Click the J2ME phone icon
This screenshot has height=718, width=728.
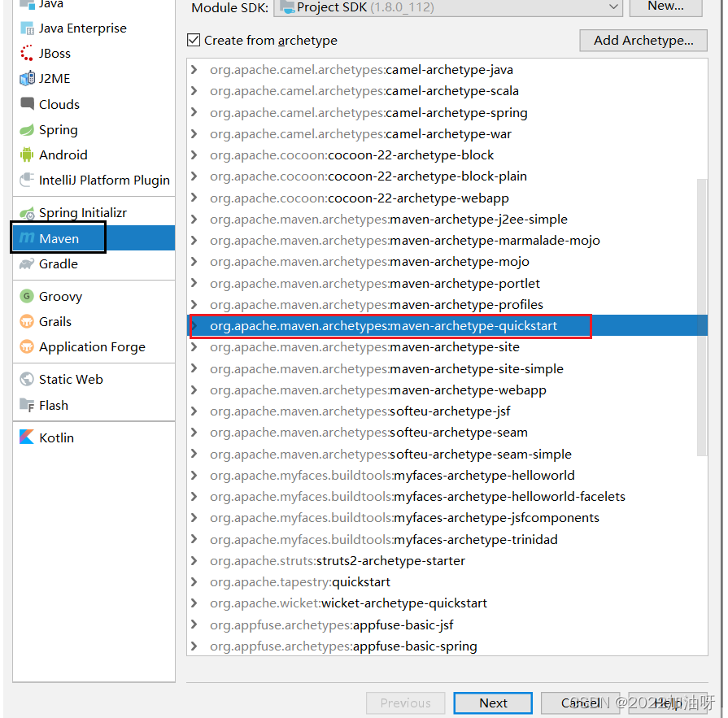(x=27, y=78)
